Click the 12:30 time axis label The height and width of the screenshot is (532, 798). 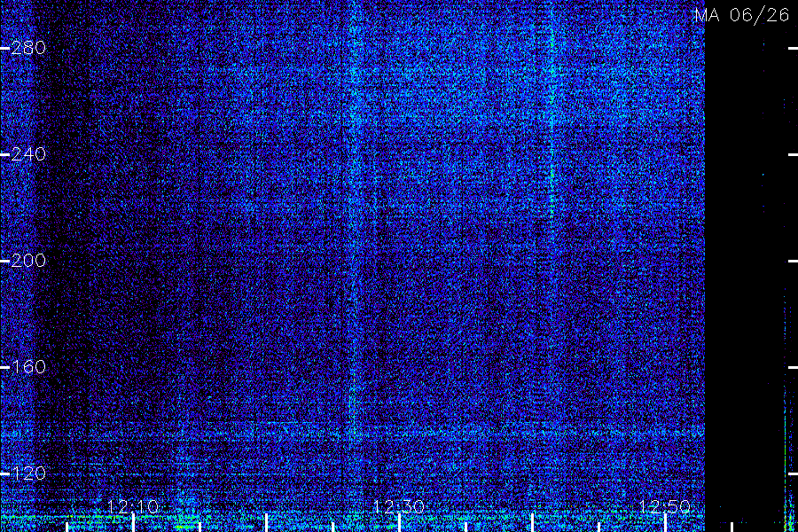coord(399,506)
